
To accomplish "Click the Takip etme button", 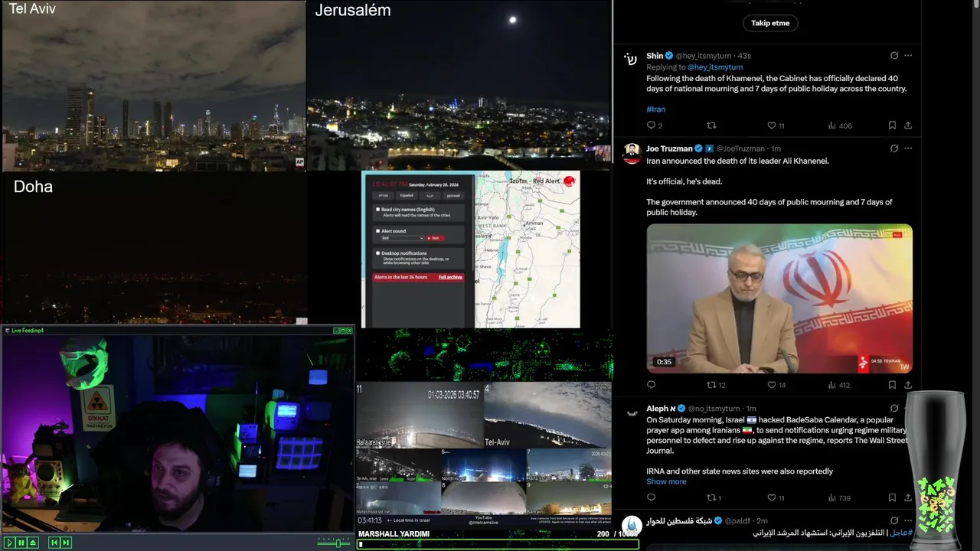I will click(770, 23).
